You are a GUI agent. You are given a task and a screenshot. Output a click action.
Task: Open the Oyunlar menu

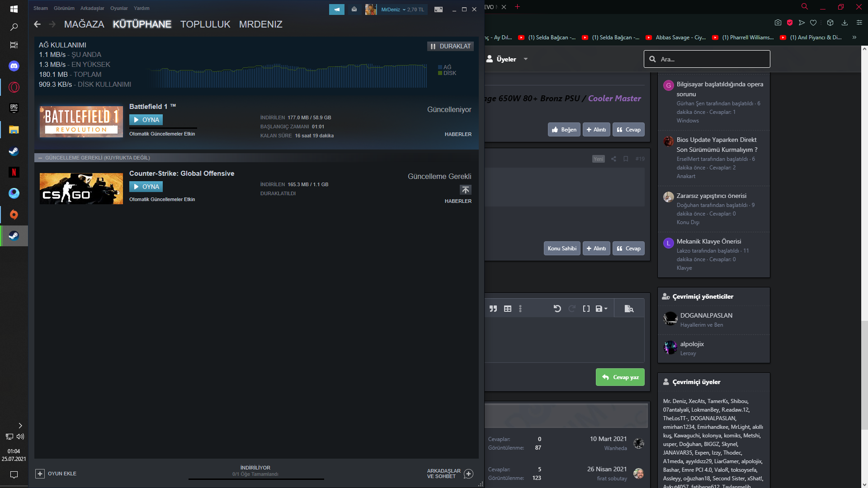coord(119,8)
